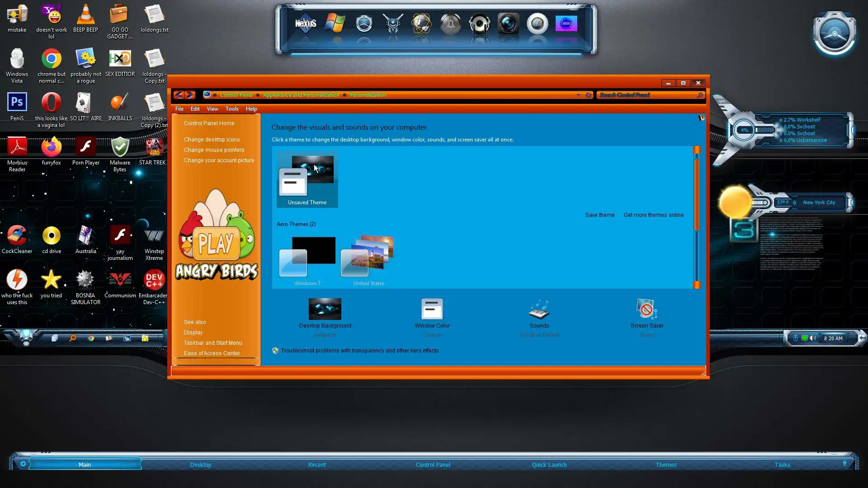868x488 pixels.
Task: Expand the address bar history dropdown
Action: point(578,95)
